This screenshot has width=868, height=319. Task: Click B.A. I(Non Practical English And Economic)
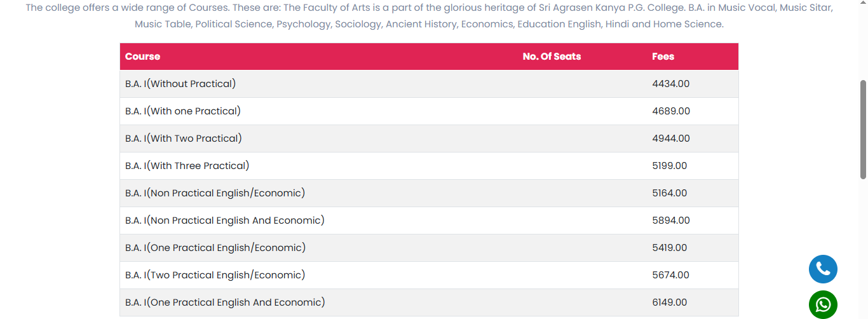tap(225, 221)
